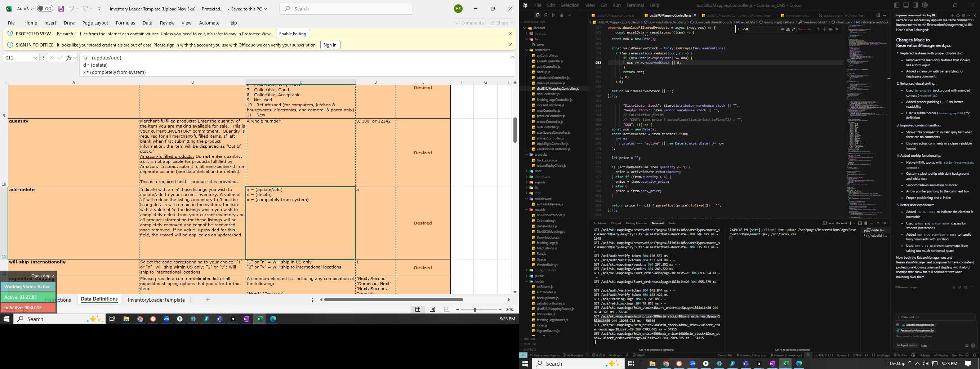Click Enable Editing button

(293, 34)
